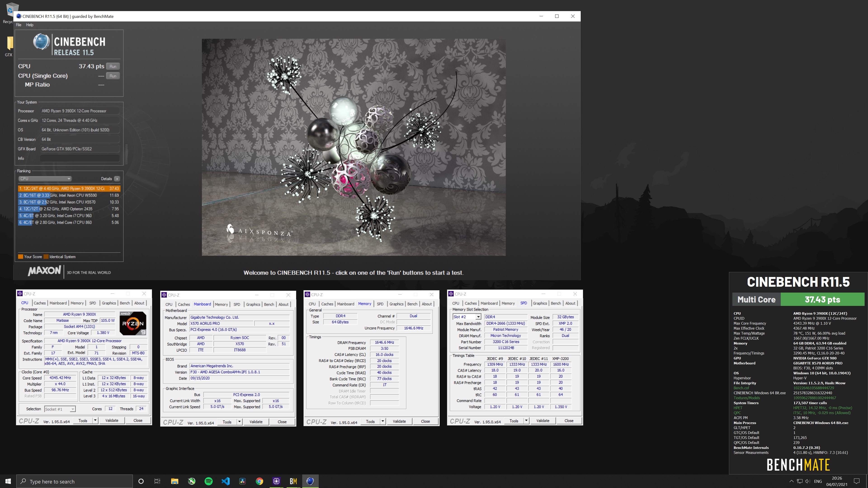Click the Ryzen 9 logo in CPU-Z
The height and width of the screenshot is (488, 868).
pos(133,323)
